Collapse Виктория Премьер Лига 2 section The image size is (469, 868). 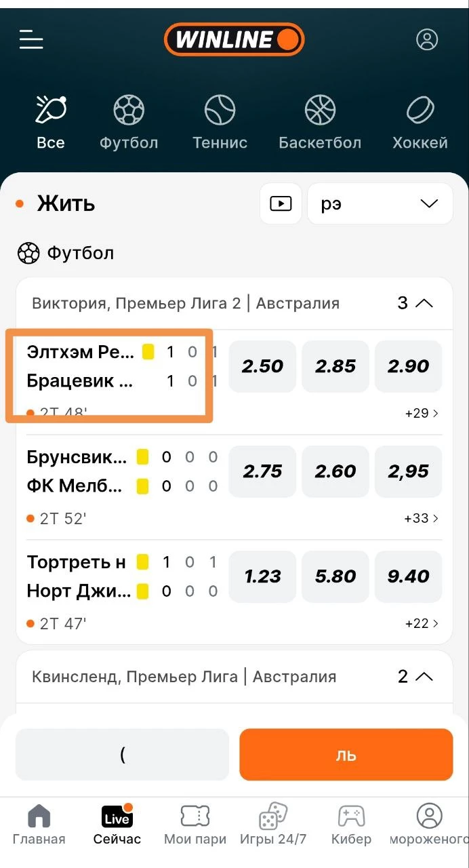tap(424, 303)
